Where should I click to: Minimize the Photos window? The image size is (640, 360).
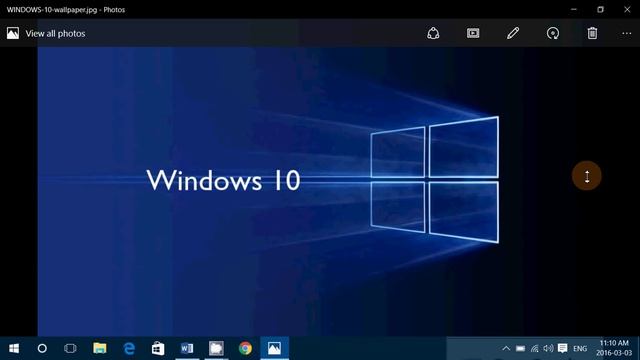pos(574,9)
